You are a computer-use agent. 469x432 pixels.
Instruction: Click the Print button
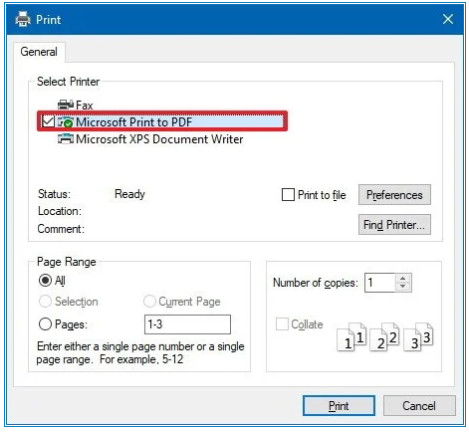(339, 406)
